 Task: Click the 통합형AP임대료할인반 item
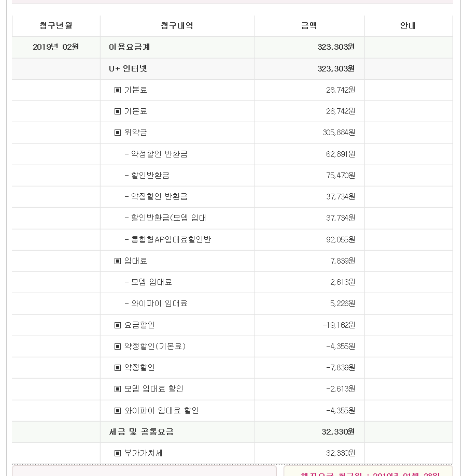(x=168, y=240)
